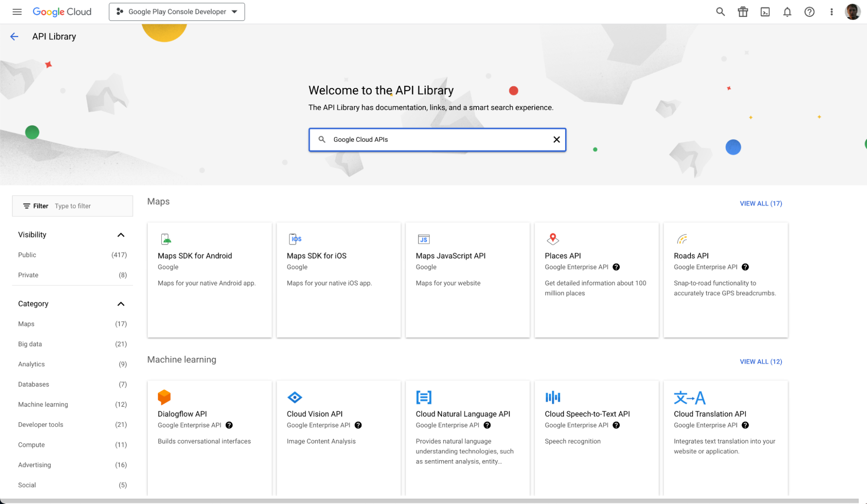Click Enterprise API help icon on Places API
Image resolution: width=867 pixels, height=504 pixels.
pyautogui.click(x=616, y=267)
